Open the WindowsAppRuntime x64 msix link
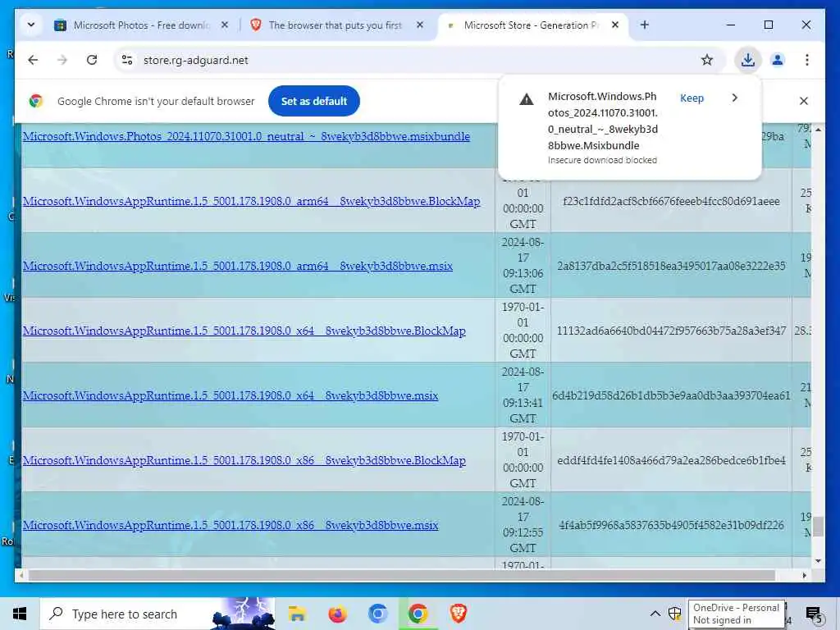Image resolution: width=840 pixels, height=630 pixels. pos(231,395)
